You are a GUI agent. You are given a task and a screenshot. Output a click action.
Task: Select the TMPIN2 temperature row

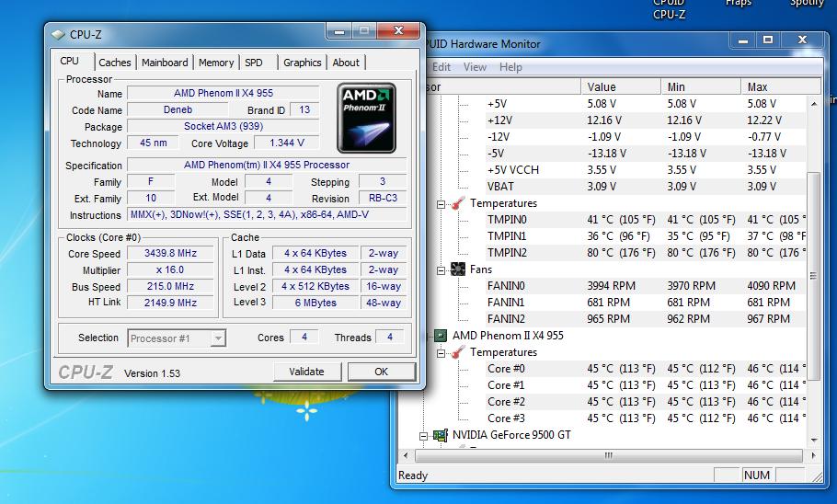tap(646, 253)
